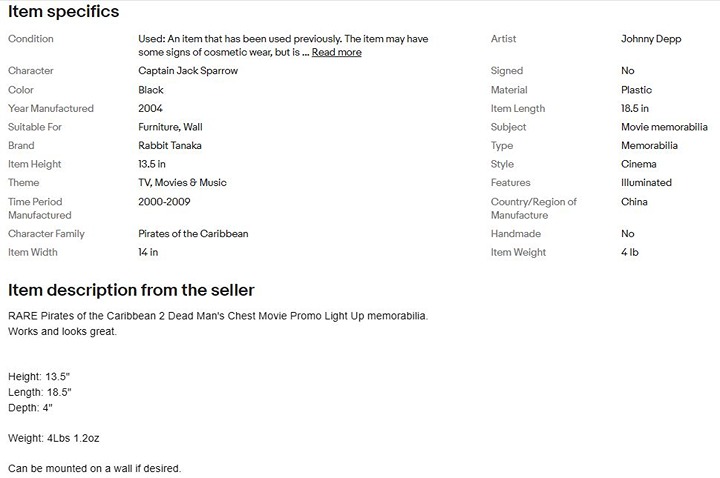
Task: Select the Plastic material value
Action: 636,90
